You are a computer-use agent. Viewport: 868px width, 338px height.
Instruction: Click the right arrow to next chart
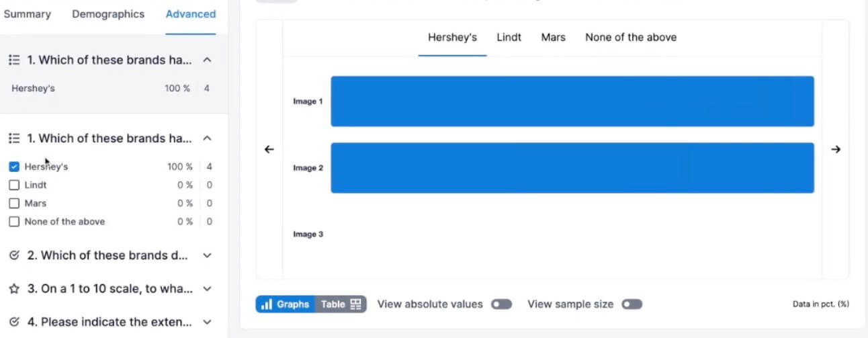[836, 149]
